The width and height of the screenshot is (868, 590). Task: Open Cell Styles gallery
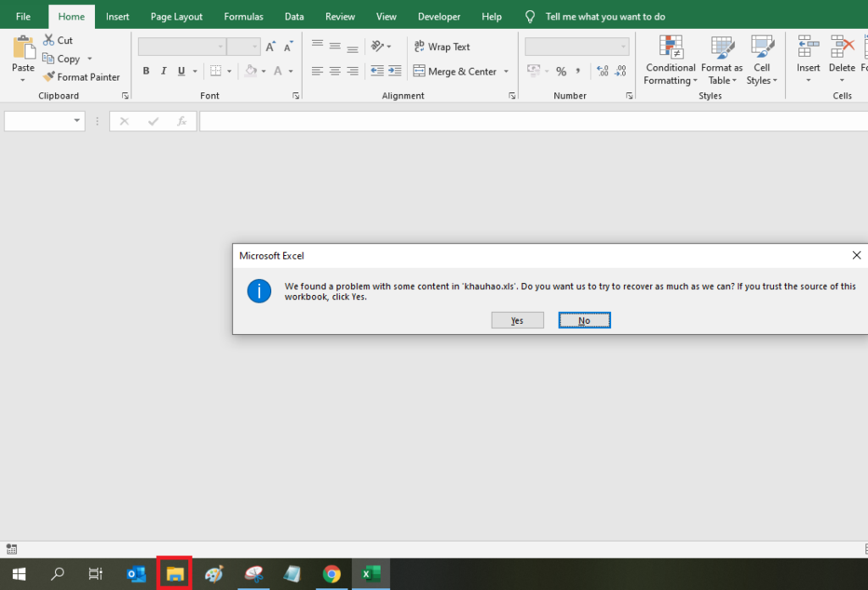(761, 59)
